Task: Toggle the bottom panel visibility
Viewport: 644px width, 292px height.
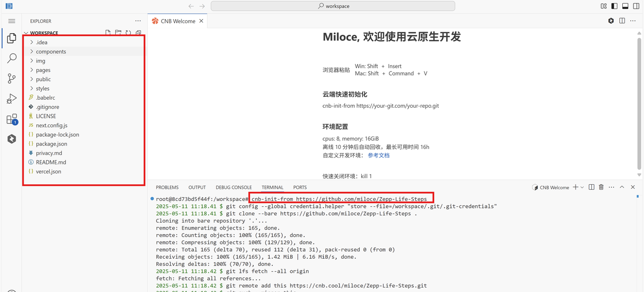Action: 625,6
